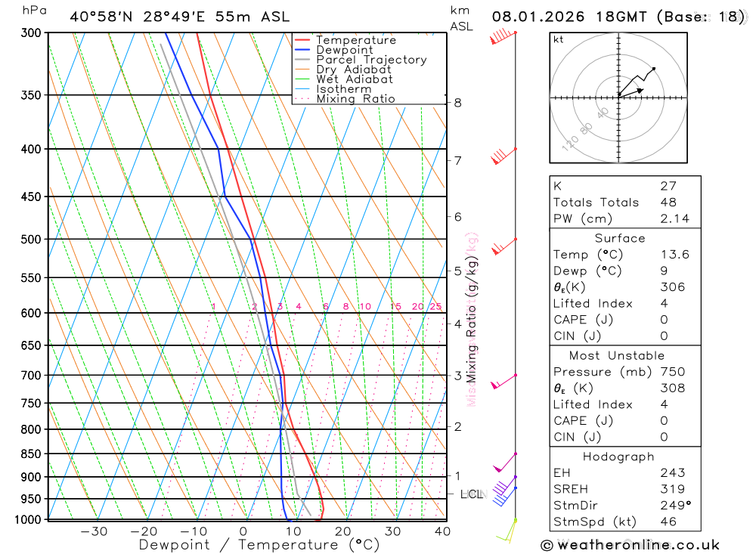Click the 350 pressure level label
This screenshot has width=756, height=554.
tap(31, 95)
